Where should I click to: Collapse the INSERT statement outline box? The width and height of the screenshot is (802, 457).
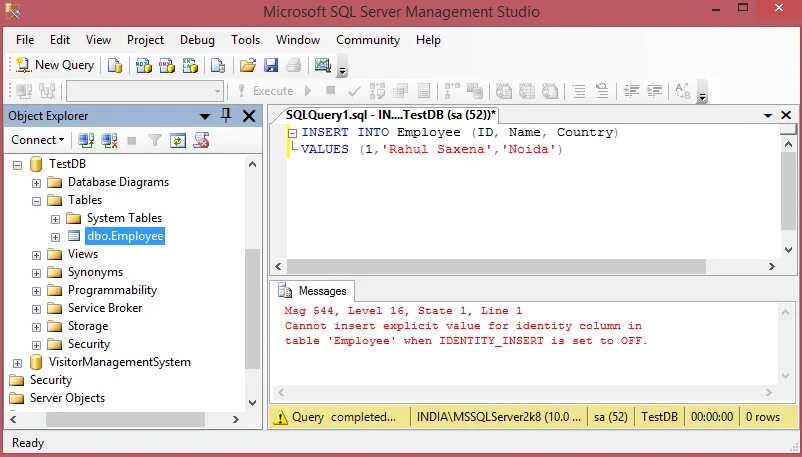click(x=293, y=133)
